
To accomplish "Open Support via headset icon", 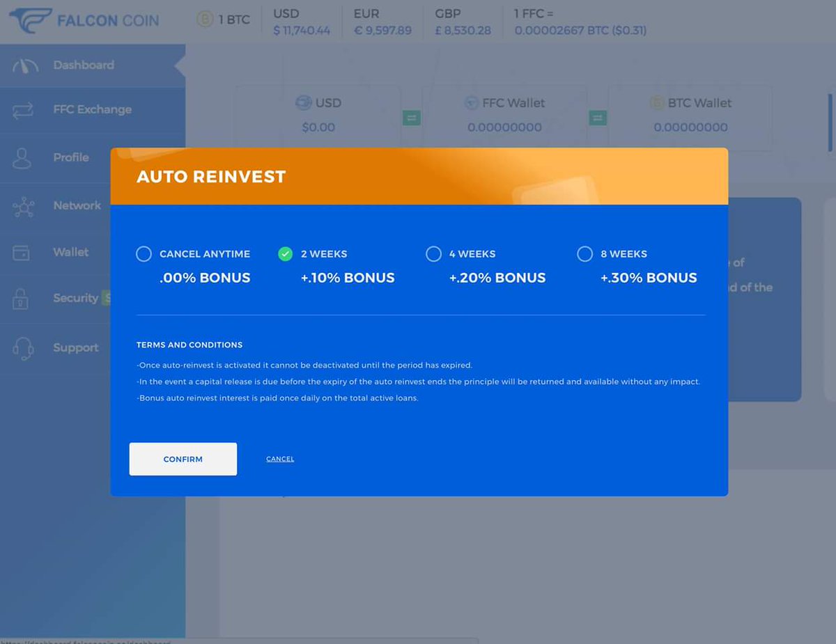I will click(23, 347).
